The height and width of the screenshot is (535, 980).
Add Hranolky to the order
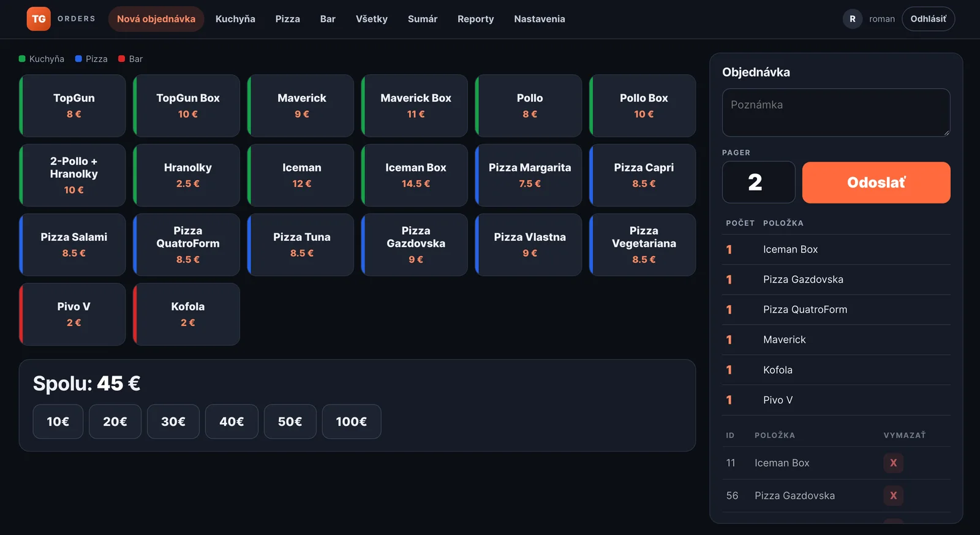point(186,175)
